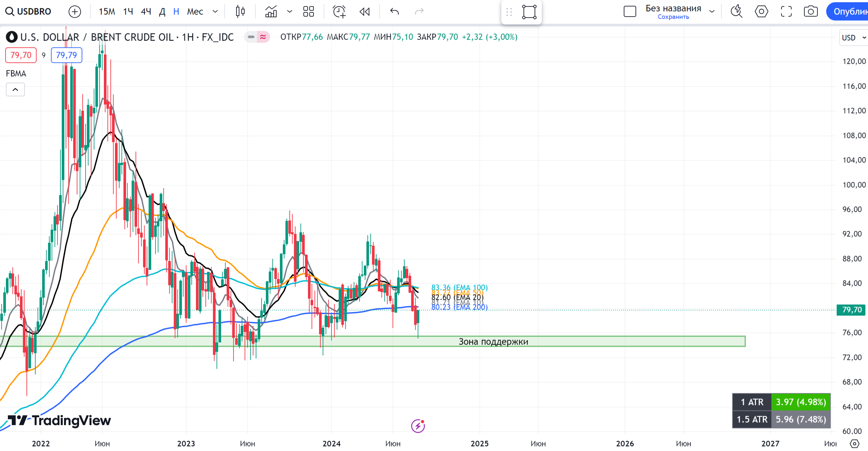The height and width of the screenshot is (451, 868).
Task: Click the add symbol plus icon
Action: click(x=74, y=11)
